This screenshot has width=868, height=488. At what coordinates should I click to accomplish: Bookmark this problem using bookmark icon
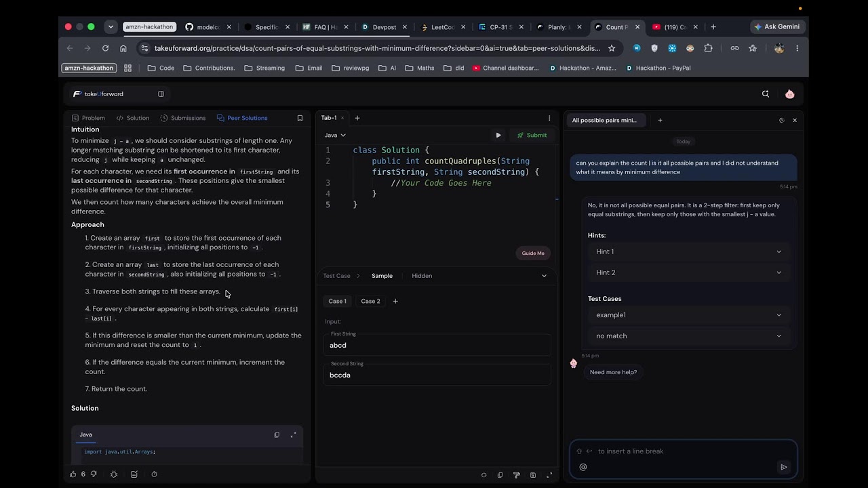[300, 118]
